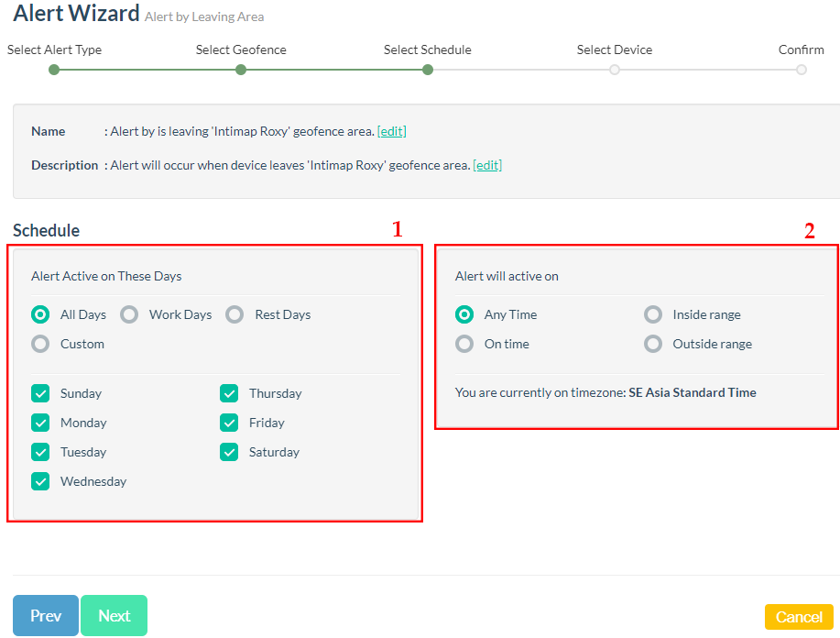Click the Select Geofence step dot
The width and height of the screenshot is (840, 638).
pyautogui.click(x=241, y=70)
